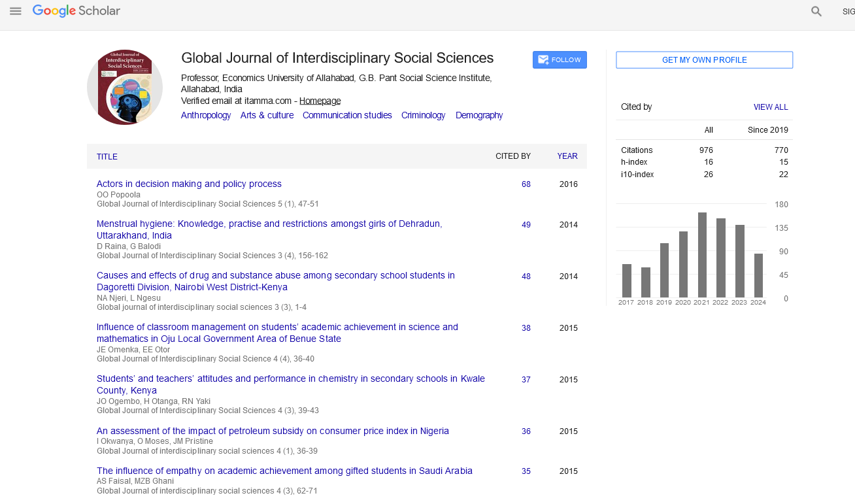Open Students' and teachers' attitudes article
855x504 pixels.
[x=291, y=384]
